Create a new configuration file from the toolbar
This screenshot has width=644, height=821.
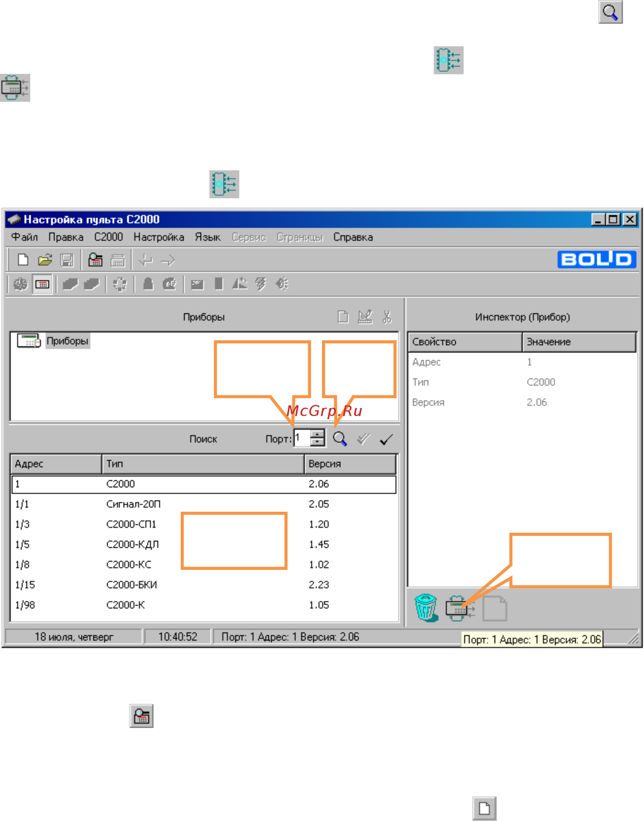23,260
